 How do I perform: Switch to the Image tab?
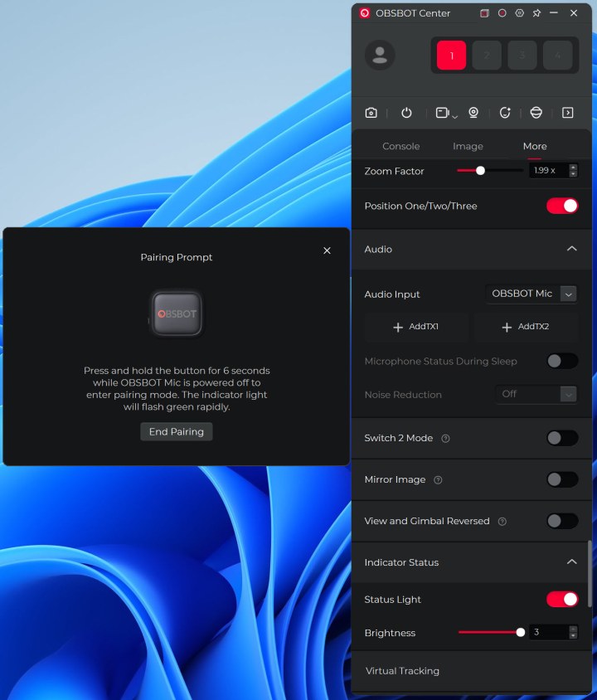[x=468, y=146]
